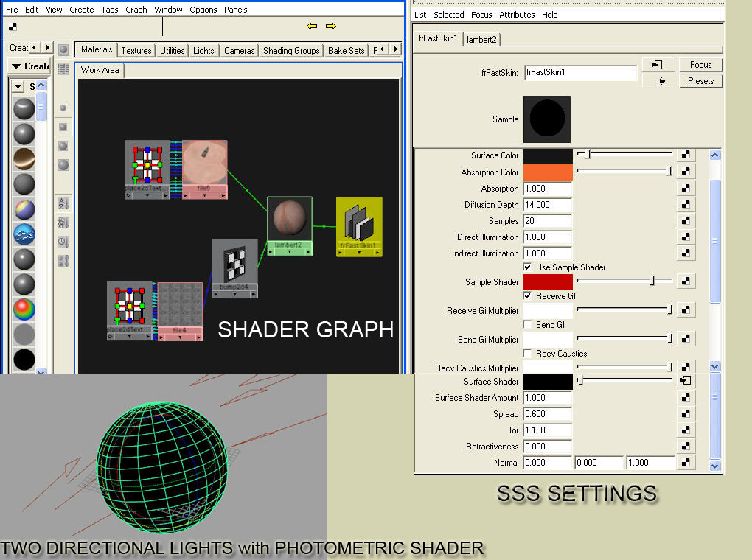Click the Presets button
752x560 pixels.
pyautogui.click(x=700, y=80)
